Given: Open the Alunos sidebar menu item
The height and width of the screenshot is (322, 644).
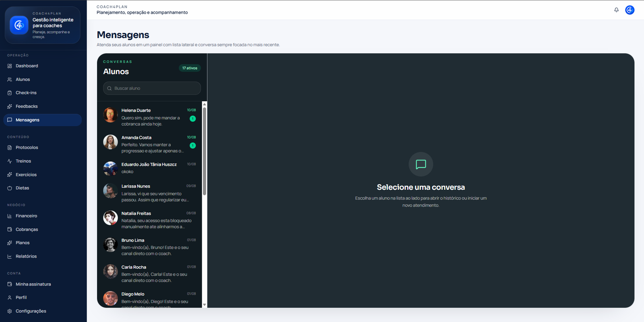Looking at the screenshot, I should pyautogui.click(x=43, y=80).
